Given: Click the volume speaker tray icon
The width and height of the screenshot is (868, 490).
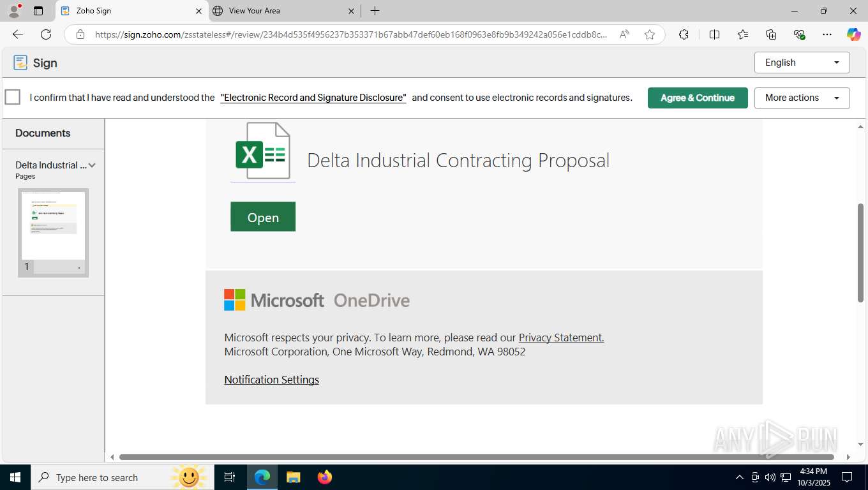Looking at the screenshot, I should coord(770,477).
